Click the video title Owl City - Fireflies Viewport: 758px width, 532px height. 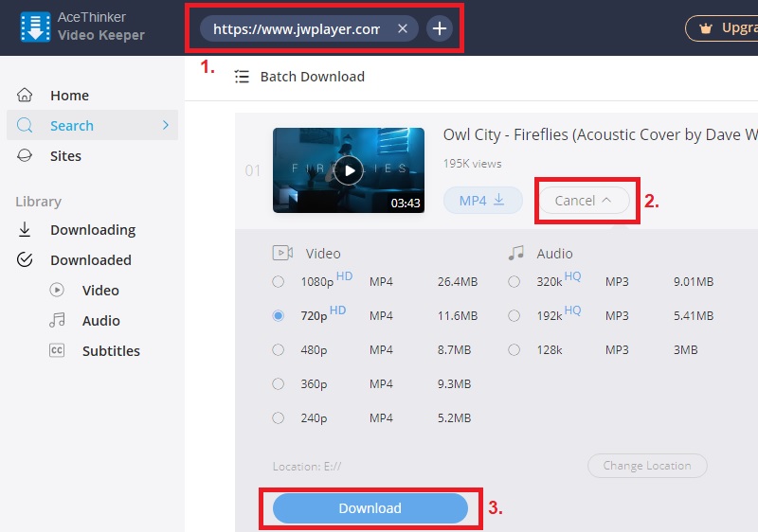coord(601,134)
